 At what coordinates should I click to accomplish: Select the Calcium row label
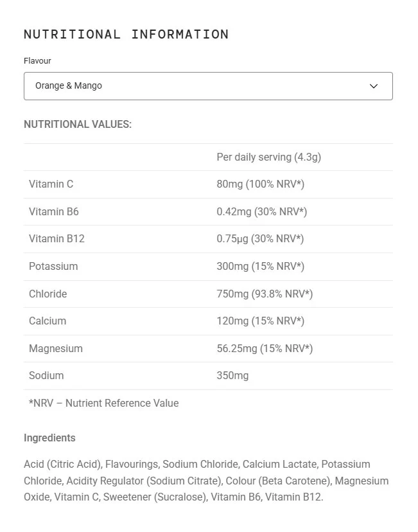tap(48, 321)
